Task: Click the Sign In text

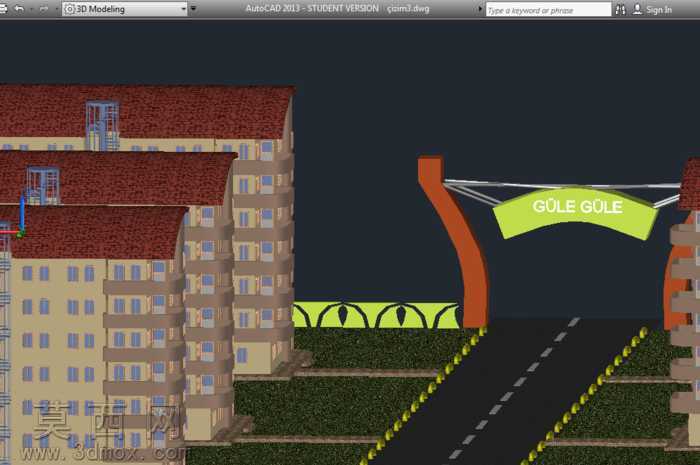Action: point(658,10)
